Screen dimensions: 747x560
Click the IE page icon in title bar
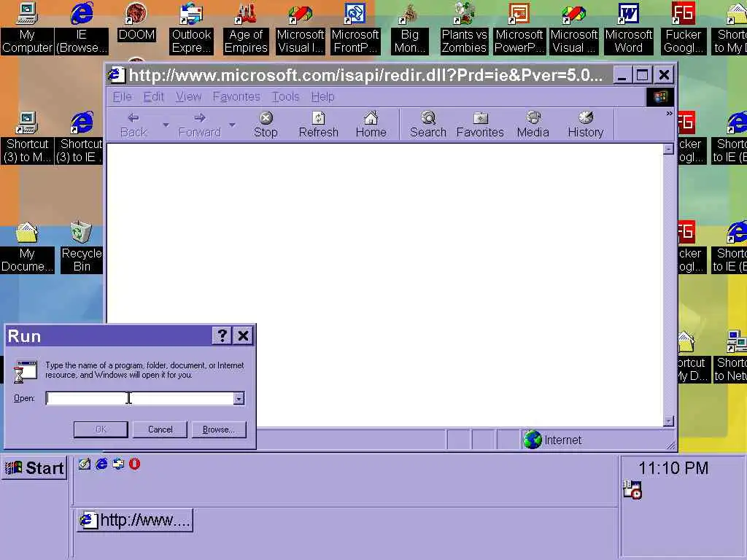point(116,75)
